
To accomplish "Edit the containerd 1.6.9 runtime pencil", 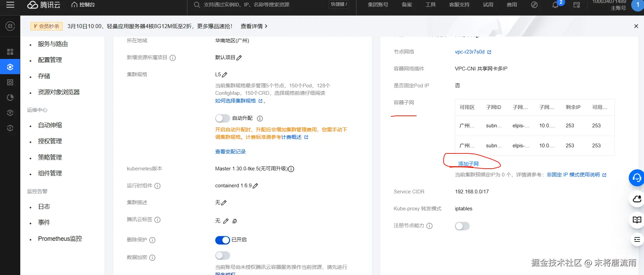I will (x=255, y=186).
